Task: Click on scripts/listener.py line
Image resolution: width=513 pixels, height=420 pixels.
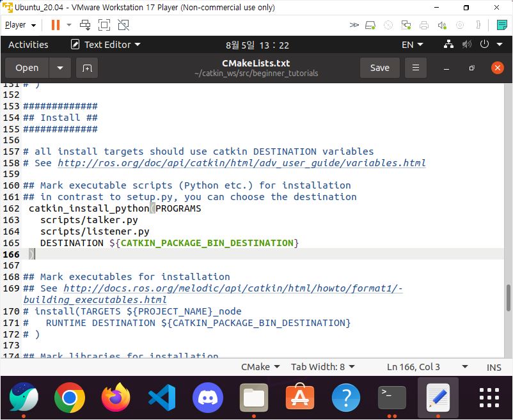Action: [x=95, y=231]
